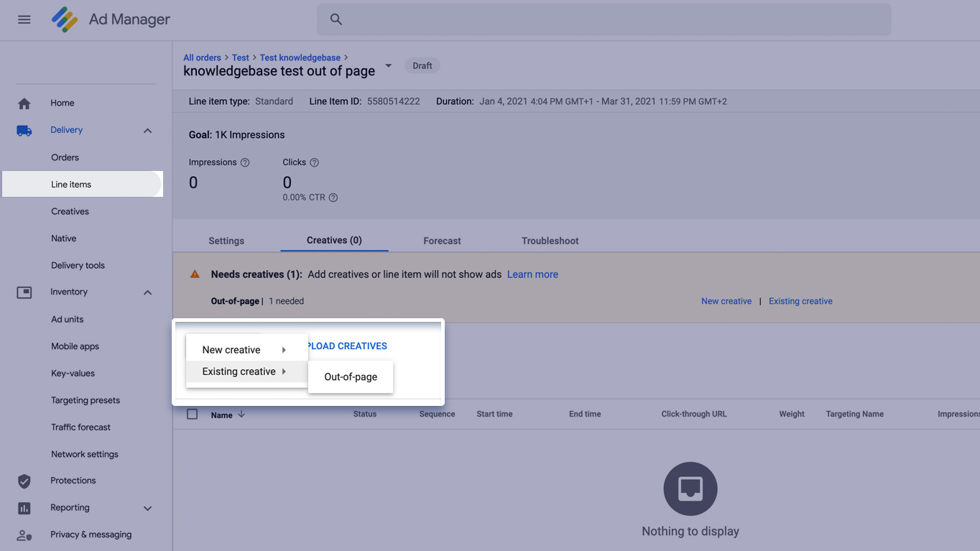This screenshot has width=980, height=551.
Task: Open Creatives in sidebar
Action: click(x=70, y=211)
